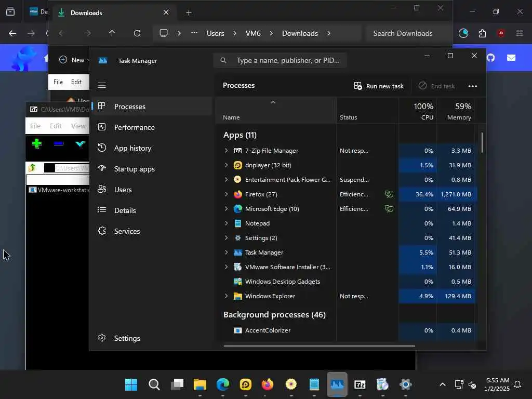
Task: Open the Firefox extensions puzzle icon
Action: (482, 33)
